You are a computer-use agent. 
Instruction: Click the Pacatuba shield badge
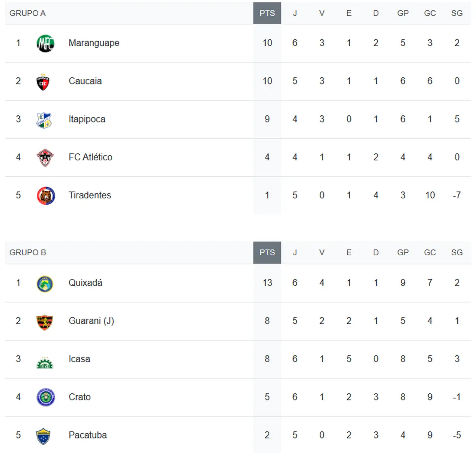[x=44, y=436]
